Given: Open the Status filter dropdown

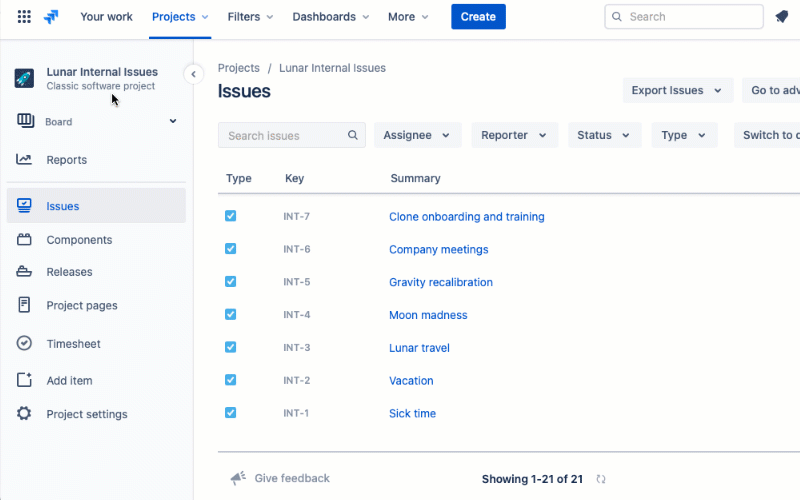Looking at the screenshot, I should click(604, 135).
